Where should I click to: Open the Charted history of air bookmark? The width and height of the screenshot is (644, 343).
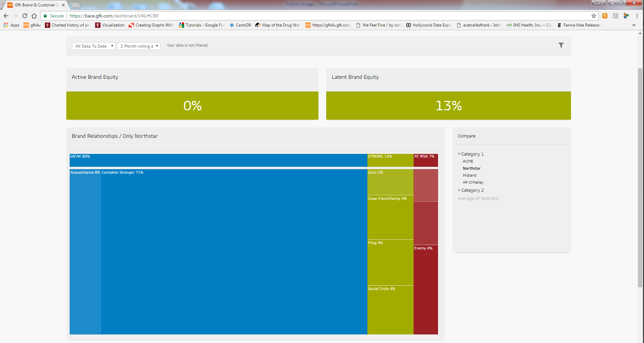(x=67, y=25)
